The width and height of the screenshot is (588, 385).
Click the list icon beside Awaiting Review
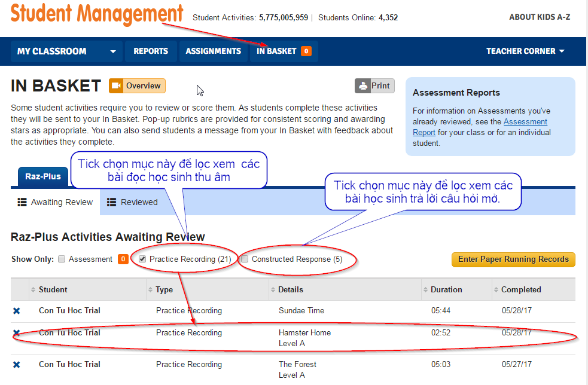[x=22, y=203]
